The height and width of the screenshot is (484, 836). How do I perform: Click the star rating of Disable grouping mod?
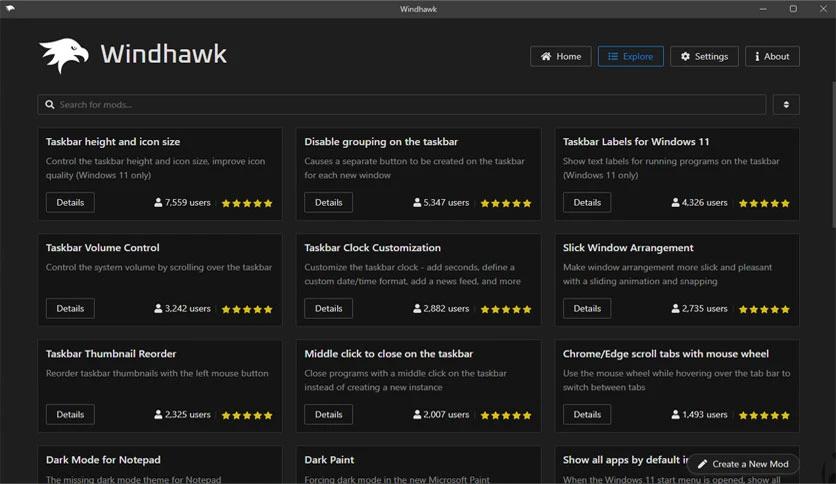(x=506, y=203)
